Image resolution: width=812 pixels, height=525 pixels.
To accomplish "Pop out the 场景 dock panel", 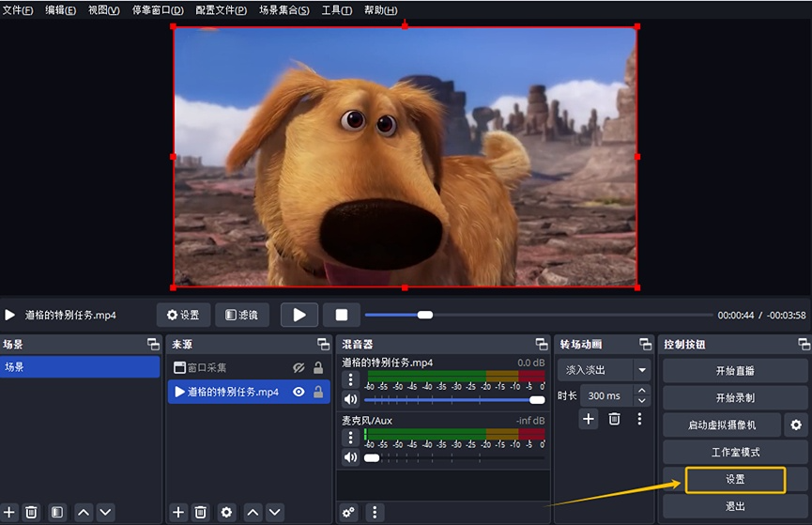I will [x=153, y=344].
